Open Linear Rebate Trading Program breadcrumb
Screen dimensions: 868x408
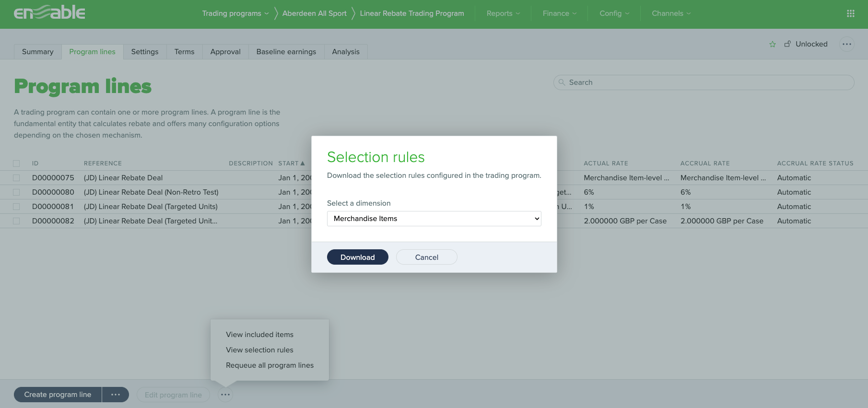[x=412, y=13]
